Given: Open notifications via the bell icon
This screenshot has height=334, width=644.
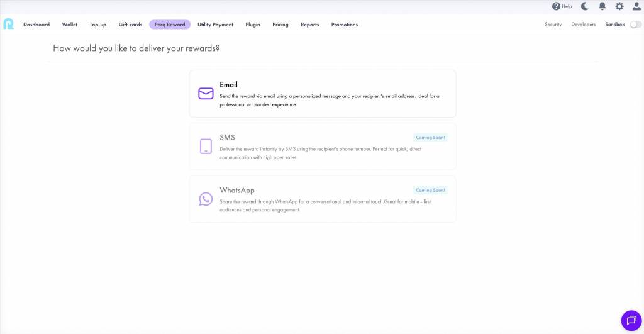Looking at the screenshot, I should tap(602, 6).
